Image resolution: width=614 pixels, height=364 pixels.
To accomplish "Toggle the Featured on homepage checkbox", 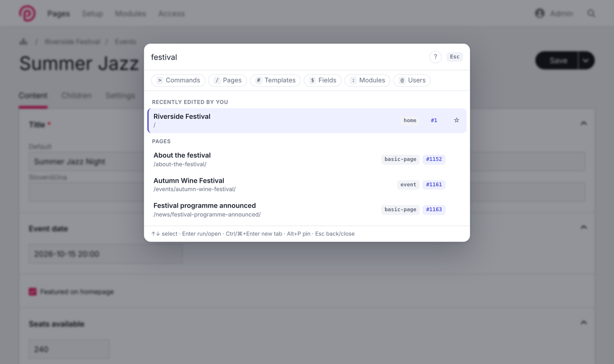I will tap(33, 292).
